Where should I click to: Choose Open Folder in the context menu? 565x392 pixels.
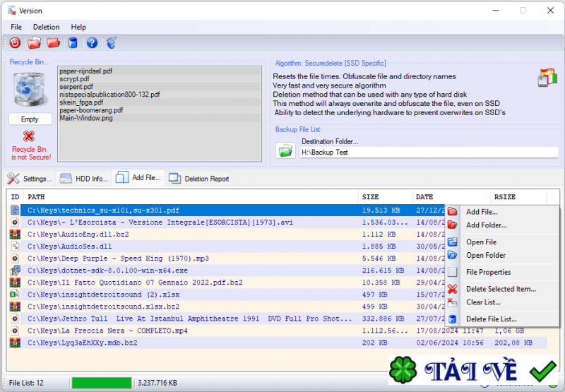click(486, 255)
